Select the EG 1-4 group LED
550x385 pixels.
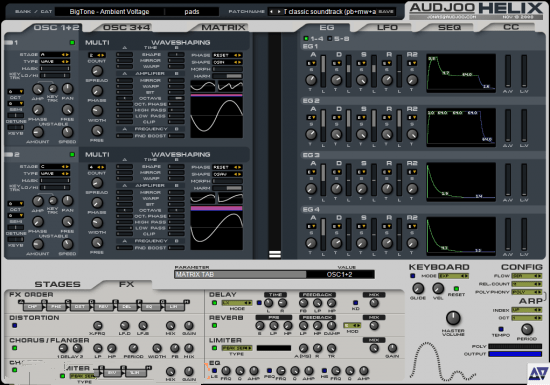click(306, 38)
